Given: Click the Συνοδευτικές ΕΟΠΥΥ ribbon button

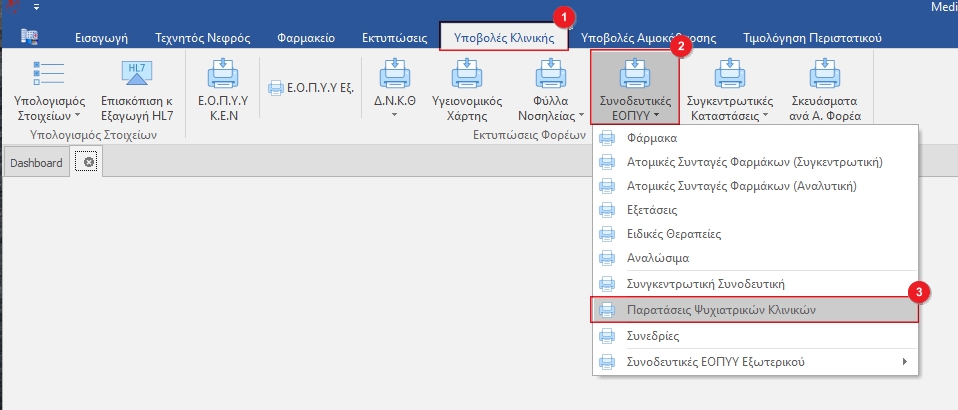Looking at the screenshot, I should point(634,85).
